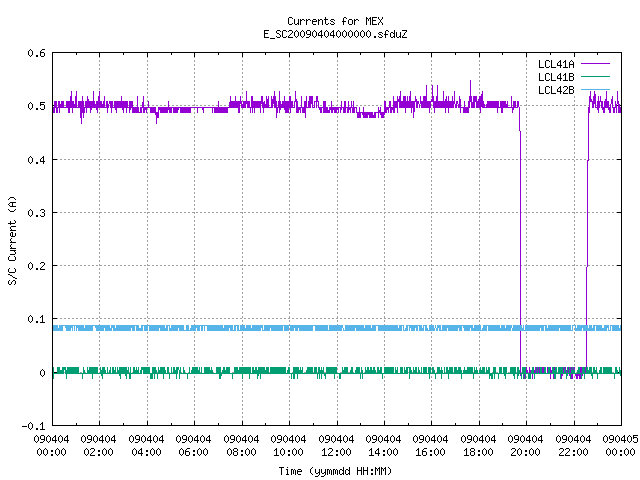The image size is (640, 480).
Task: Click the 090405 00:00 x-axis tick label
Action: coord(620,446)
